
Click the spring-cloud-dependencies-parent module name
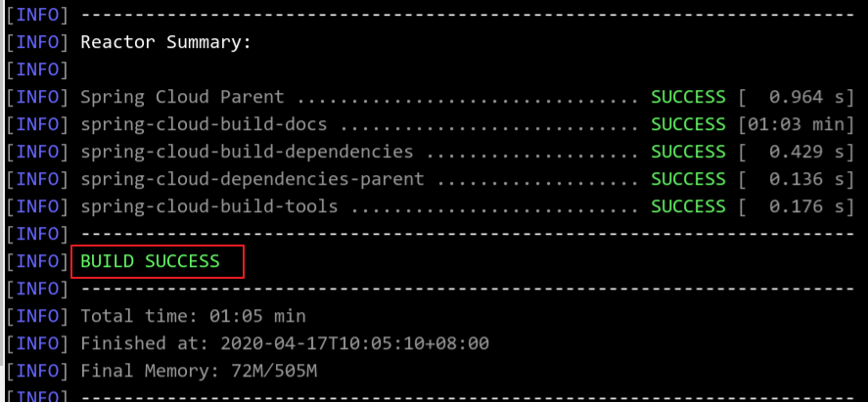click(252, 179)
